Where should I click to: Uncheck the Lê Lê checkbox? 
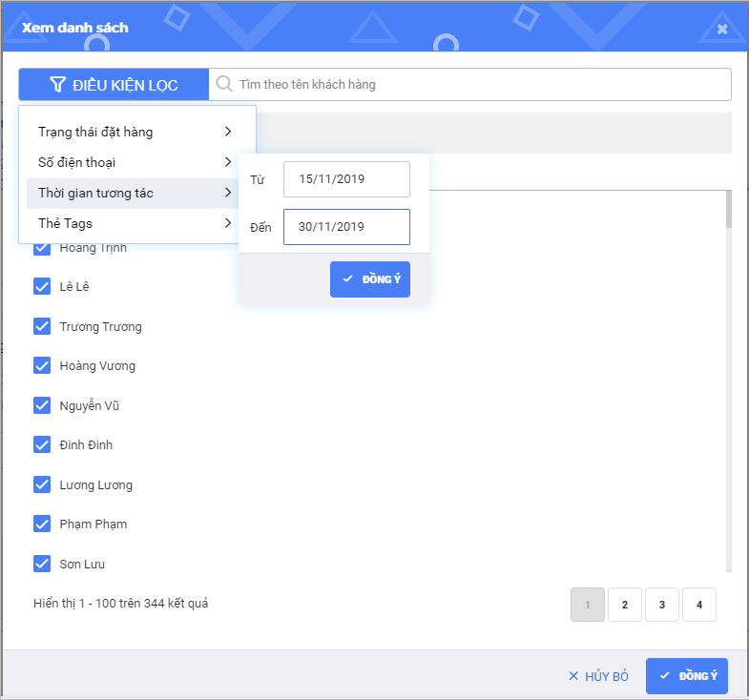42,286
